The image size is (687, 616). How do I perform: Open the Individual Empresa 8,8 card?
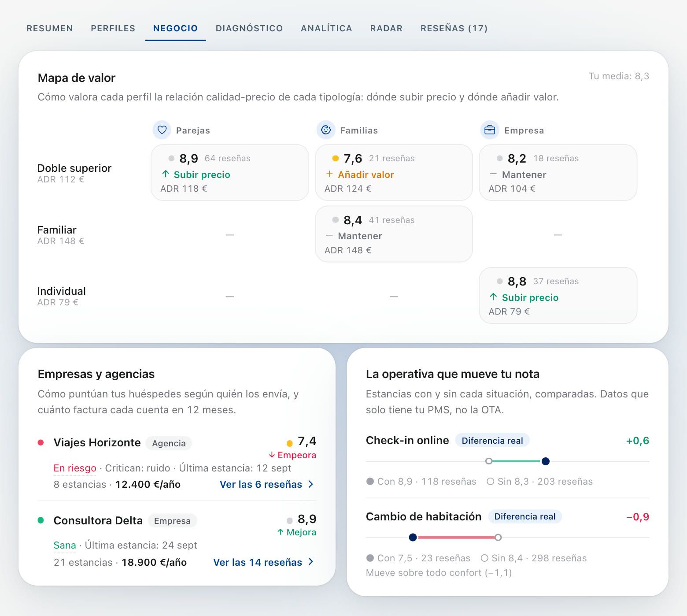[558, 296]
